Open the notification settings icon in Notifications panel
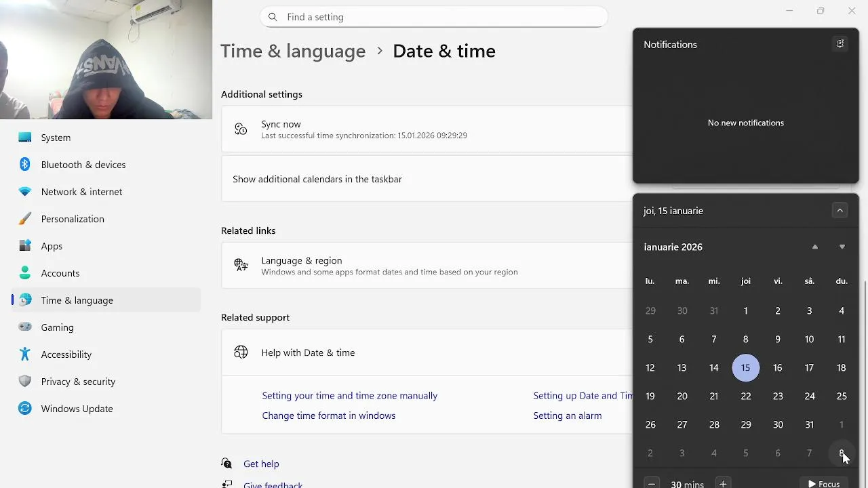Screen dimensions: 868x488 (840, 44)
